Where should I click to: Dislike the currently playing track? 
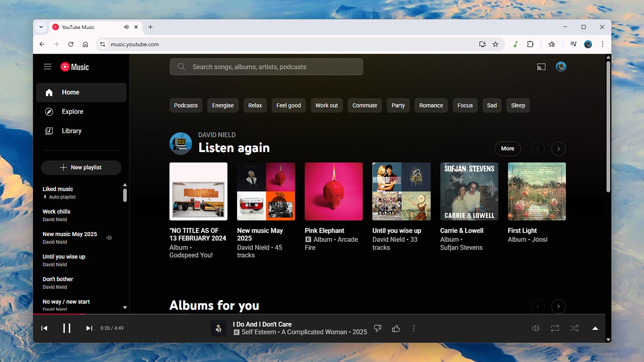[377, 328]
